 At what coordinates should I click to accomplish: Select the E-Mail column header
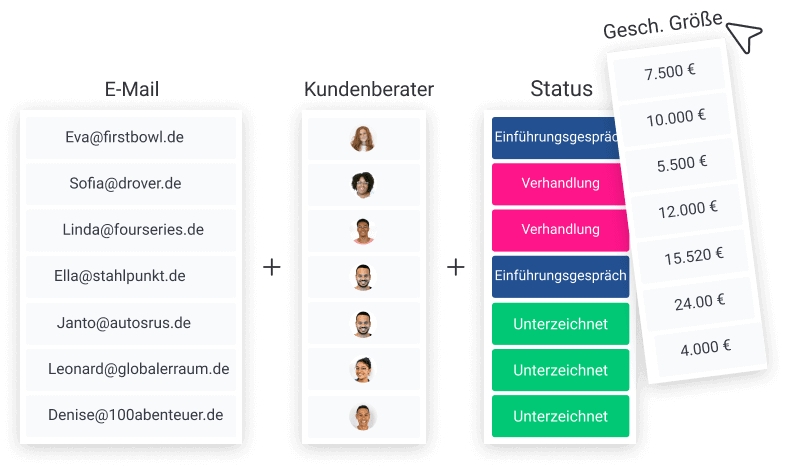(132, 90)
